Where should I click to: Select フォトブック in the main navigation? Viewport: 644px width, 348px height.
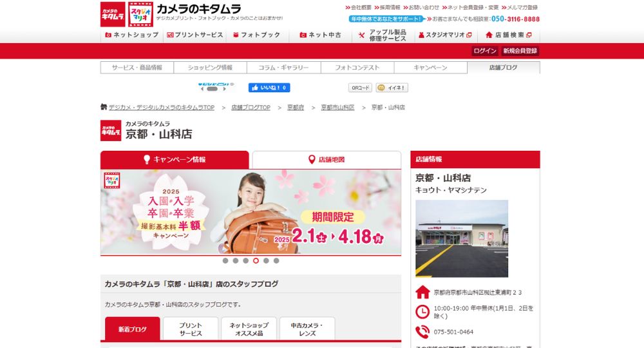pyautogui.click(x=257, y=35)
